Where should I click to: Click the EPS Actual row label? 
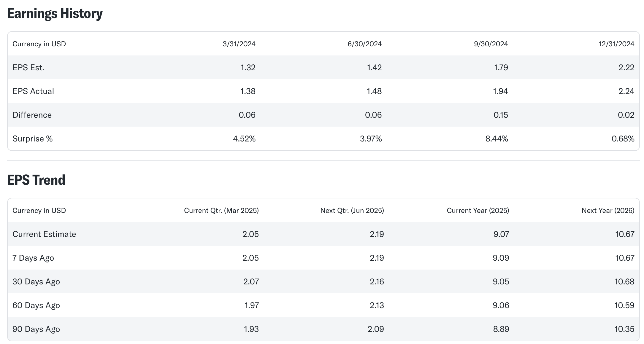tap(33, 91)
